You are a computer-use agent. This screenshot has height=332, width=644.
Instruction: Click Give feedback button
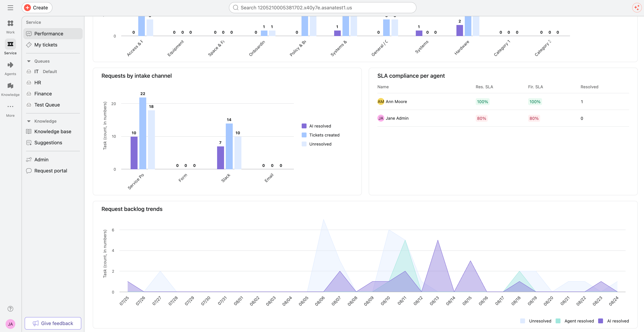coord(53,323)
